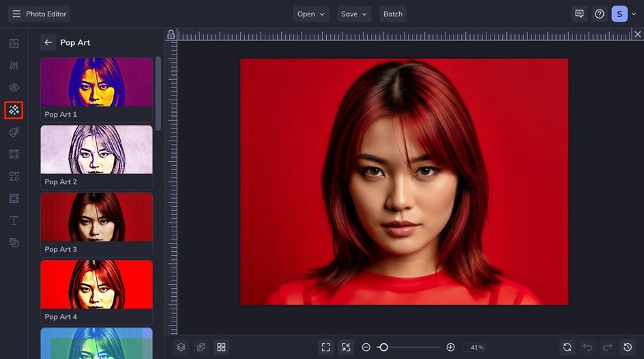The height and width of the screenshot is (359, 644).
Task: Open the Textures icon in sidebar
Action: coord(14,243)
